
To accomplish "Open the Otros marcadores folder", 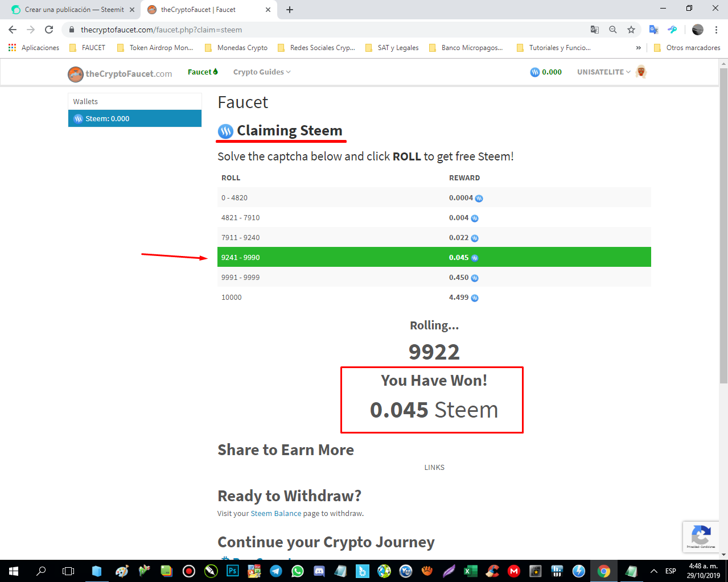I will tap(686, 48).
